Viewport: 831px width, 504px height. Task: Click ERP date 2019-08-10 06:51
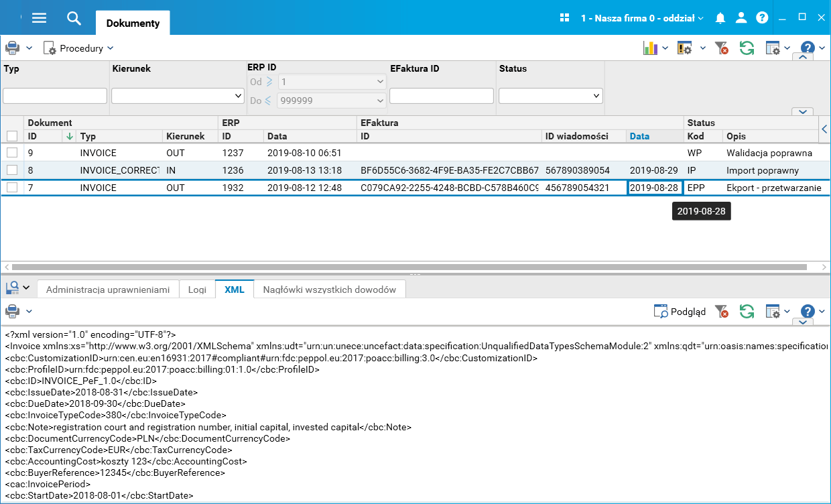[304, 153]
